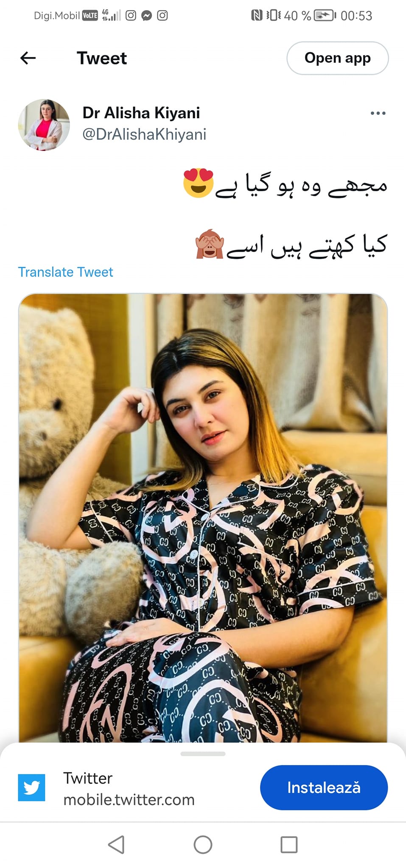Image resolution: width=406 pixels, height=868 pixels.
Task: Click the Instalează install button
Action: 324,787
